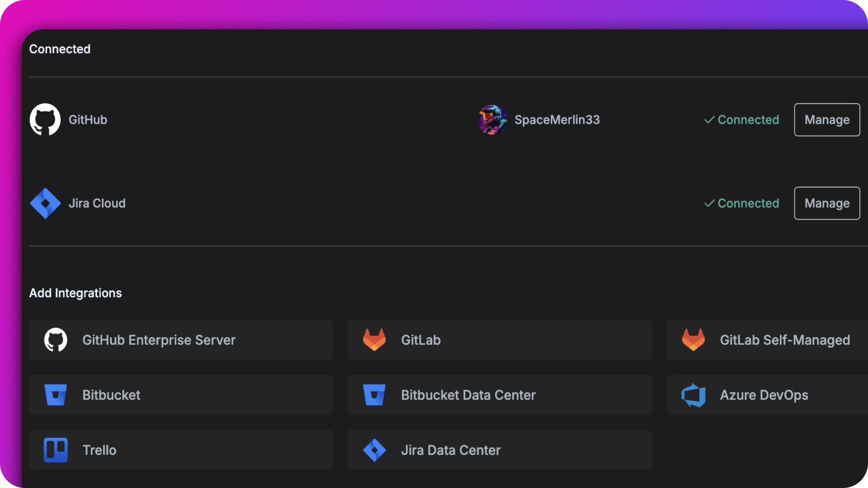This screenshot has width=868, height=488.
Task: Click the GitHub logo icon
Action: [46, 120]
